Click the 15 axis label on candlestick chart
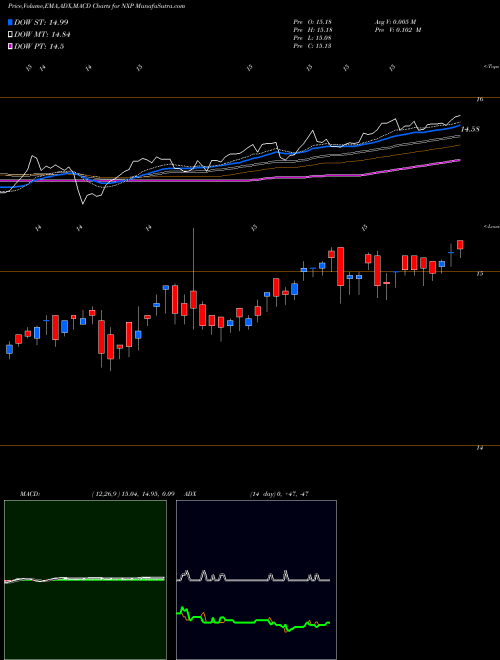Screen dimensions: 500x660 click(x=479, y=274)
